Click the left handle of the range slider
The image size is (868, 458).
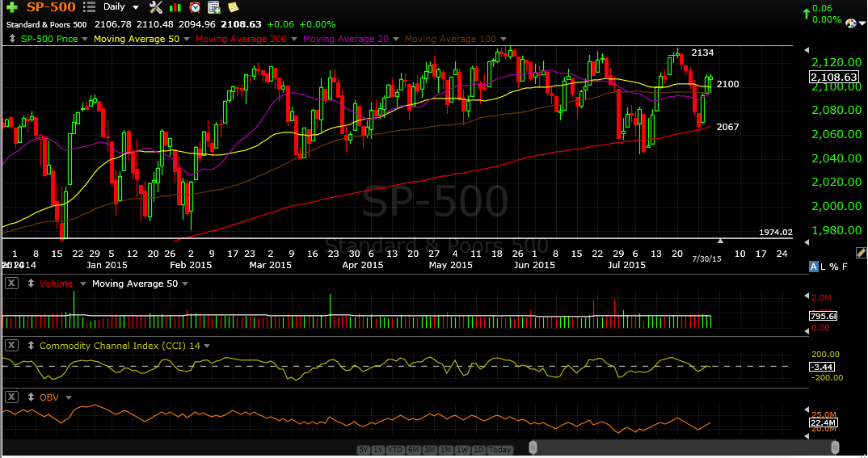[x=533, y=447]
